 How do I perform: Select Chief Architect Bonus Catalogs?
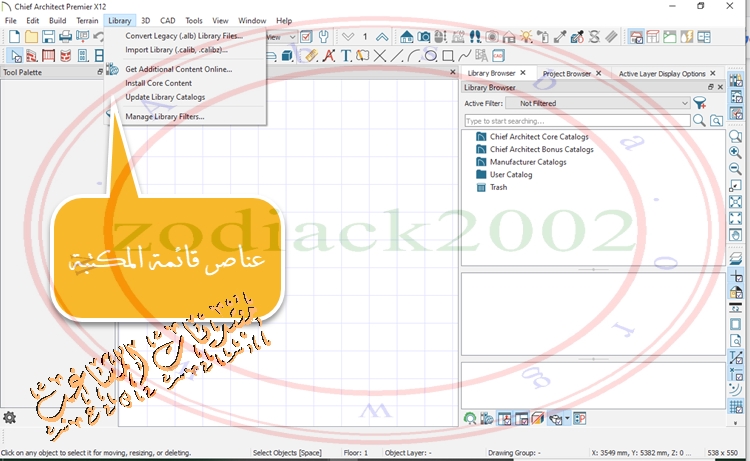click(x=541, y=149)
